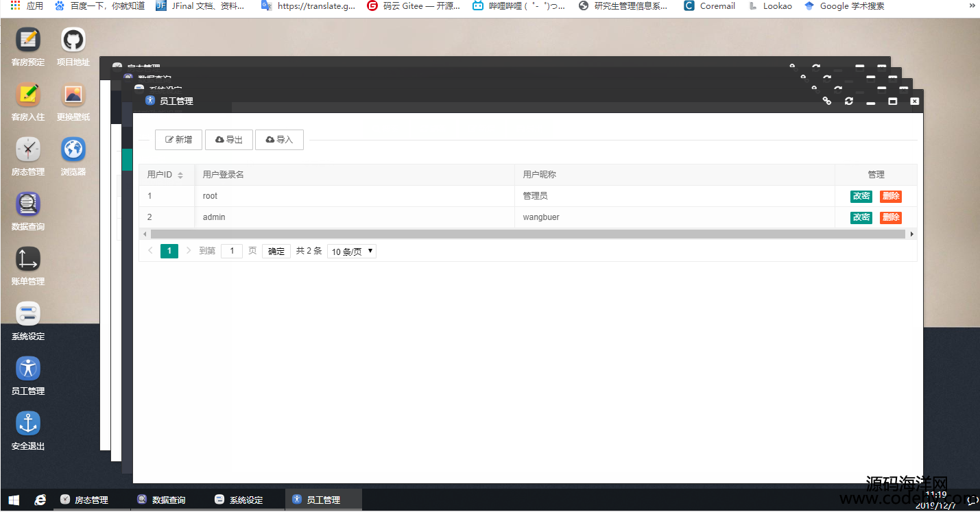This screenshot has height=512, width=980.
Task: Click the table scrollbar's right arrow
Action: [911, 234]
